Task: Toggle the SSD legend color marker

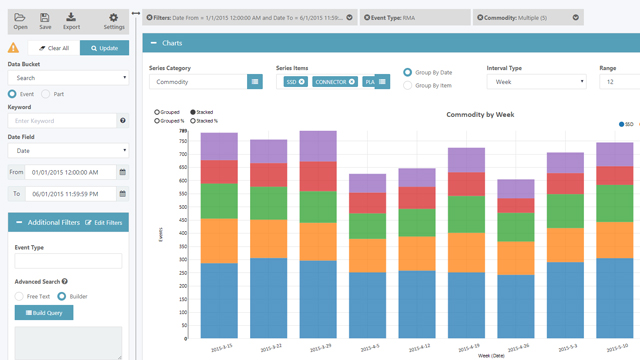Action: coord(621,124)
